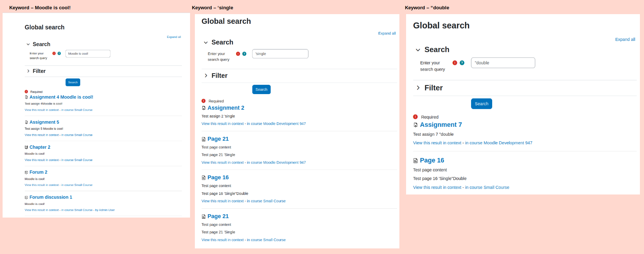Viewport: 644px width, 254px height.
Task: Open the Forum 2 result
Action: (x=38, y=172)
